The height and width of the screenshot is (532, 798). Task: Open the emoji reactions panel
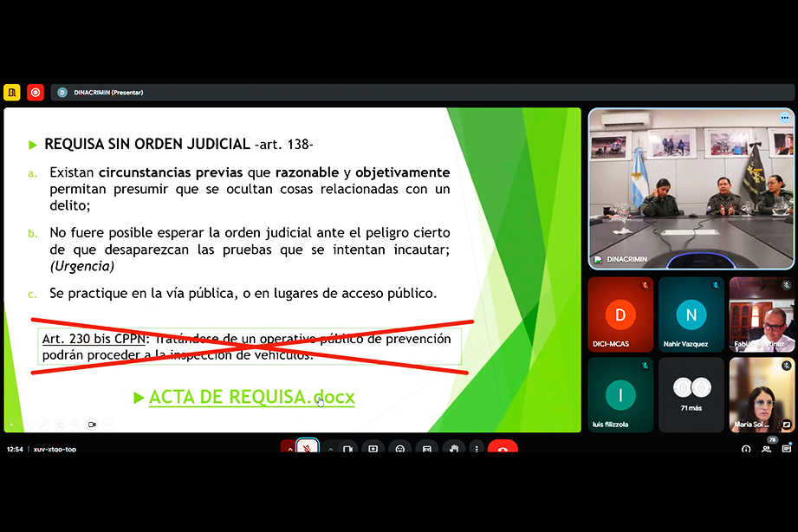[399, 449]
